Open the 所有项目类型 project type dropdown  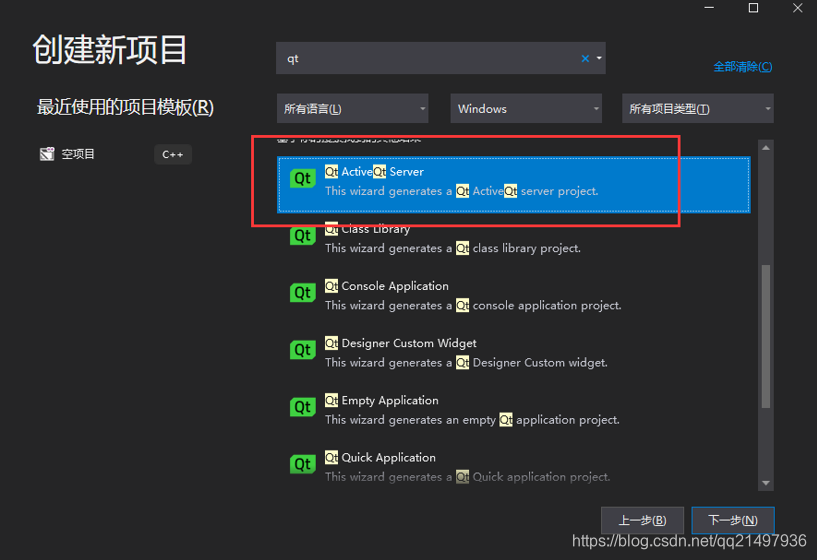pos(698,108)
